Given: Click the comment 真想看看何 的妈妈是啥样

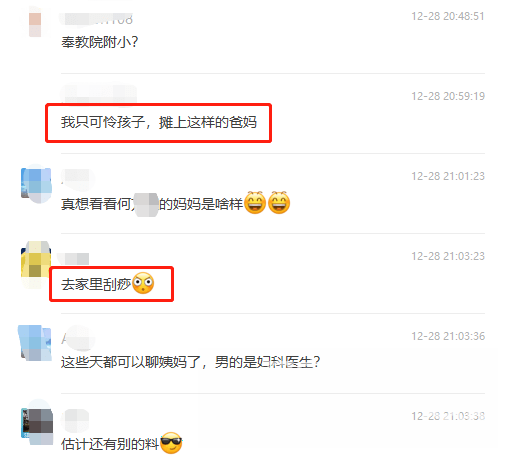Looking at the screenshot, I should click(152, 204).
